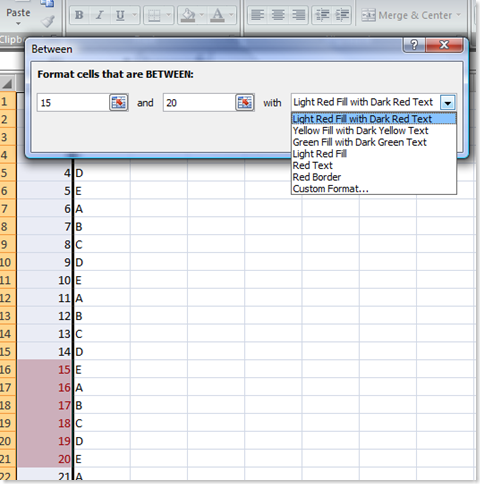480x484 pixels.
Task: Click range selector beside the 20 field
Action: click(x=245, y=103)
